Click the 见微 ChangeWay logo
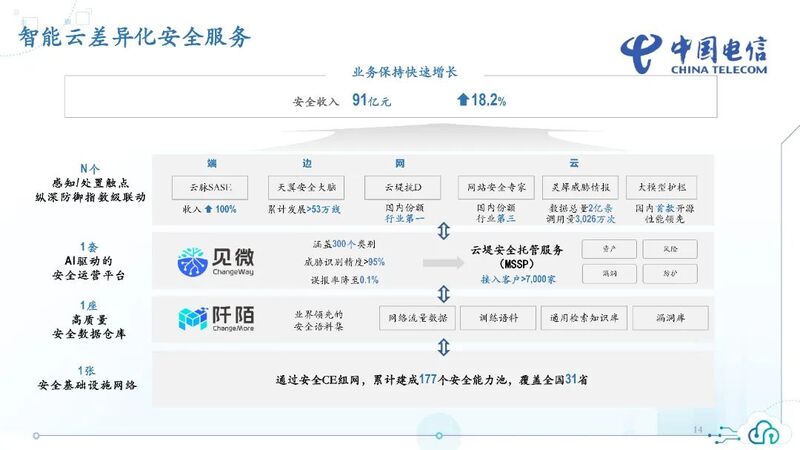 pos(215,262)
